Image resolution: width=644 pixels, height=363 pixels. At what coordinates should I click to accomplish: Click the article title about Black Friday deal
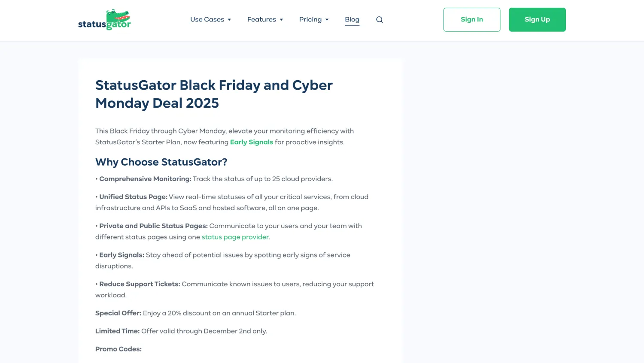(214, 94)
